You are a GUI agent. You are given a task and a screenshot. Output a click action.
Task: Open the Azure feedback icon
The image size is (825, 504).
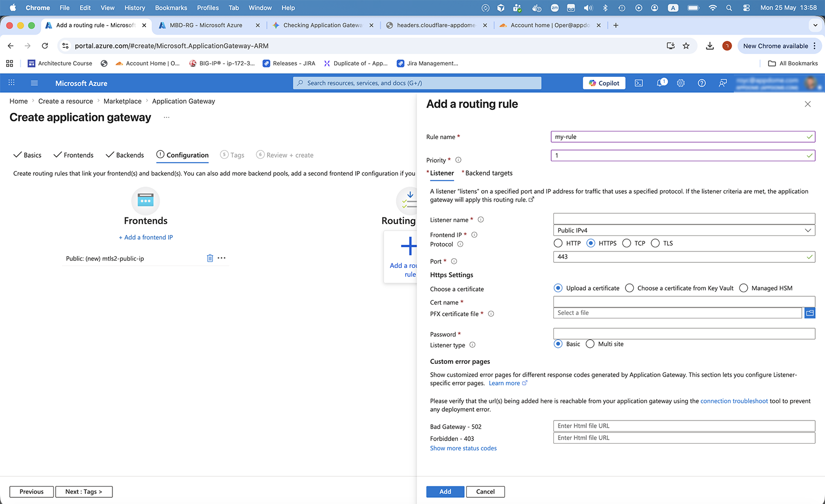[723, 83]
